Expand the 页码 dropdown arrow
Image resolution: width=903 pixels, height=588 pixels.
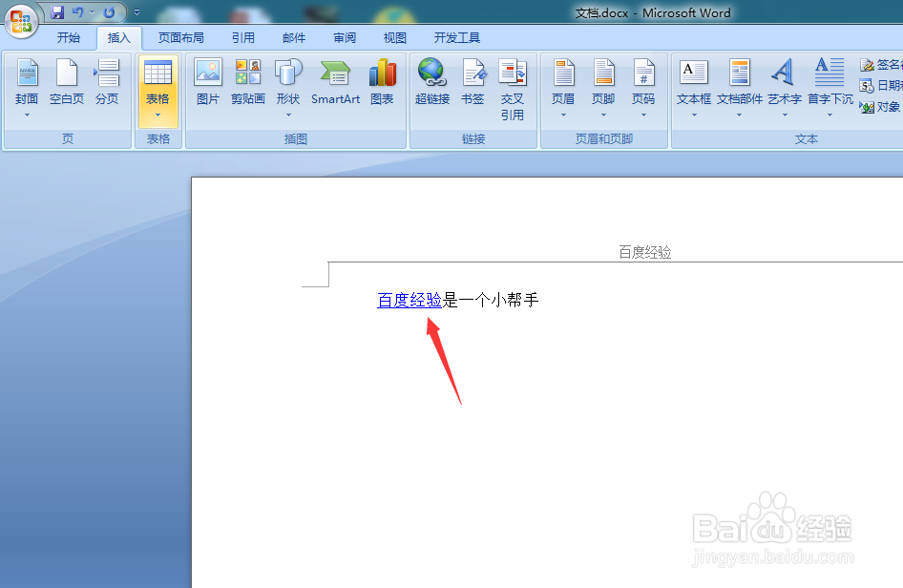click(644, 115)
